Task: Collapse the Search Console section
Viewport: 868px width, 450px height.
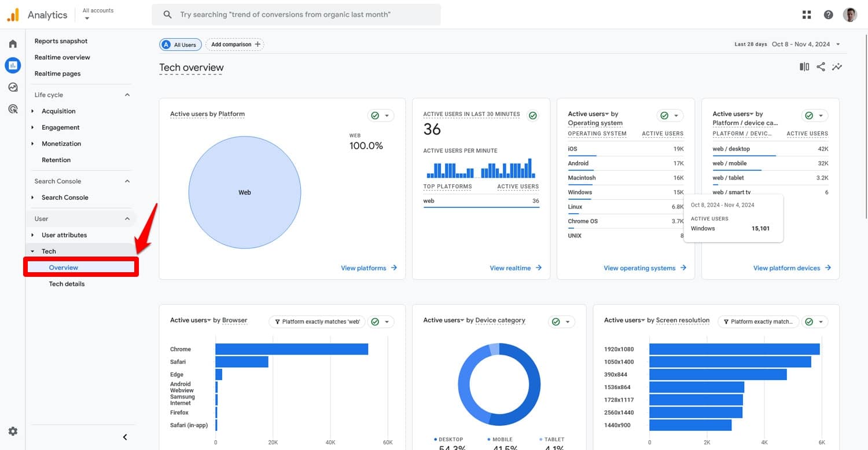Action: [127, 181]
